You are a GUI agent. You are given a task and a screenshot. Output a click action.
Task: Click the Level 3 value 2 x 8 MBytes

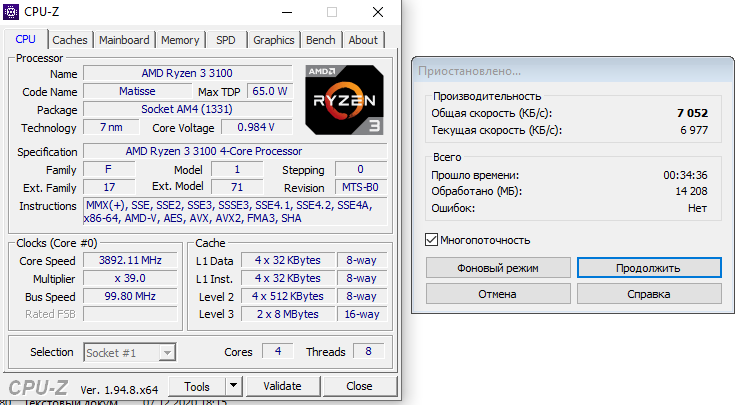[288, 314]
